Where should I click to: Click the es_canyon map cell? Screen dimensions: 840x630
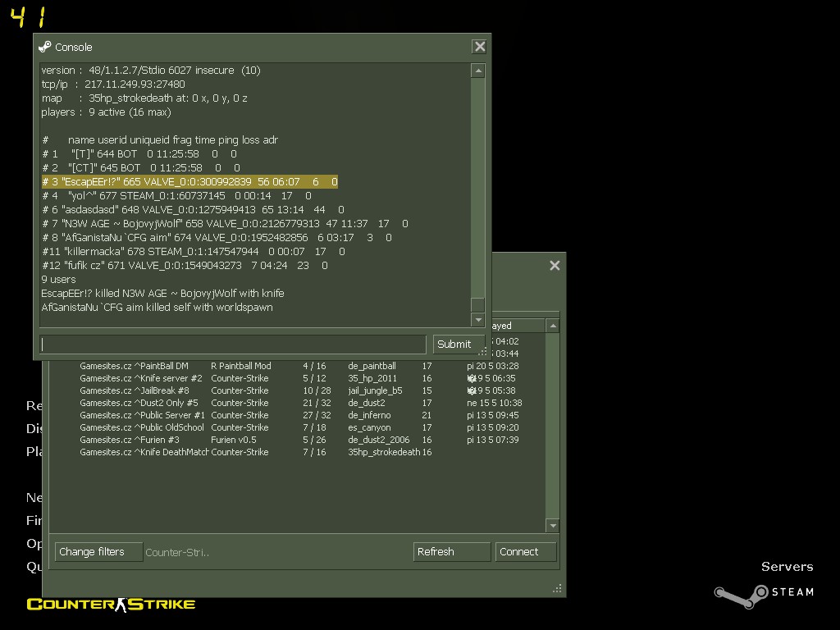point(369,427)
